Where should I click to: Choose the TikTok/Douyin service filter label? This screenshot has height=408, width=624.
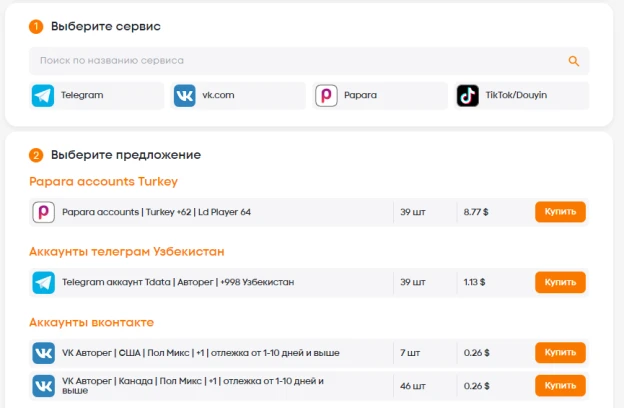[x=516, y=95]
